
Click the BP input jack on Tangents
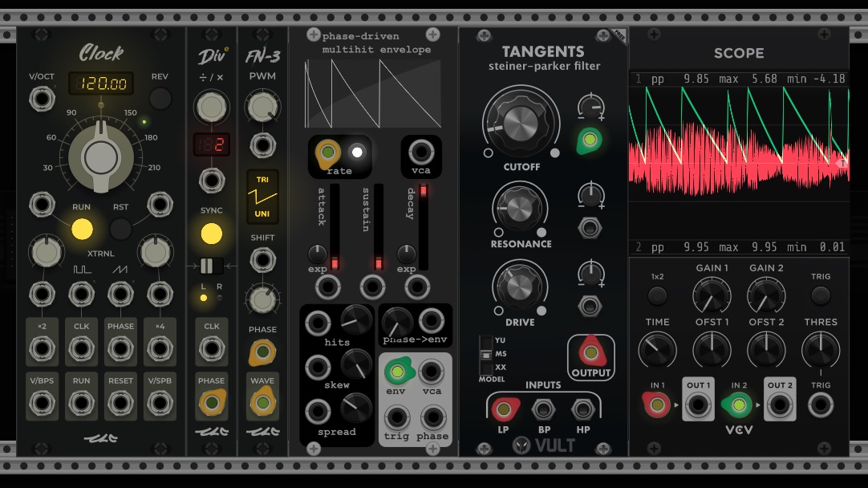pos(543,410)
